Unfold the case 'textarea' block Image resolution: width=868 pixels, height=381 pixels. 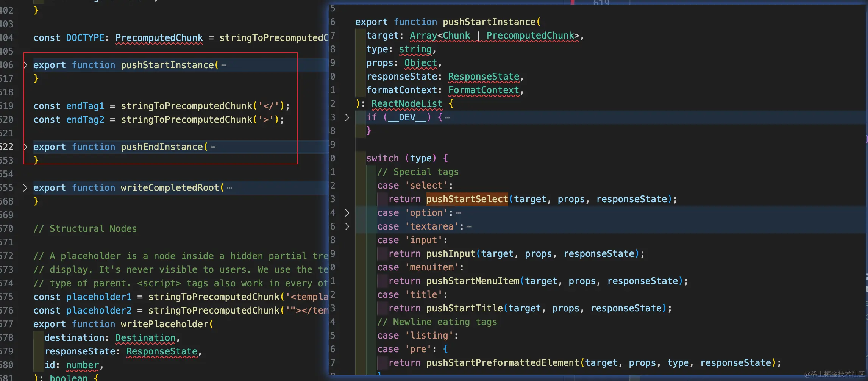(x=347, y=226)
